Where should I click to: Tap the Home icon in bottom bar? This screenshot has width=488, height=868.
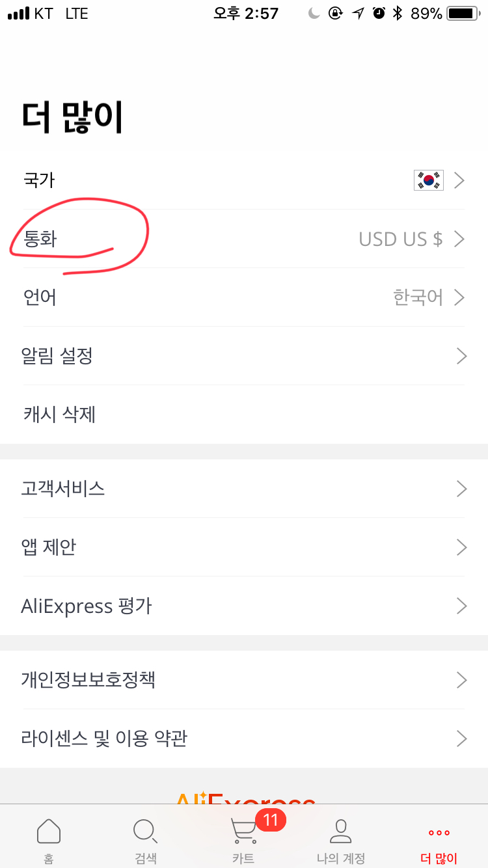(49, 832)
